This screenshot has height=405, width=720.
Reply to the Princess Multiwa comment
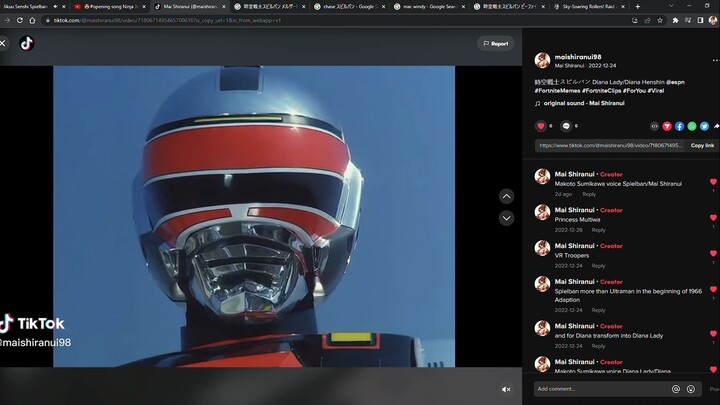click(598, 230)
